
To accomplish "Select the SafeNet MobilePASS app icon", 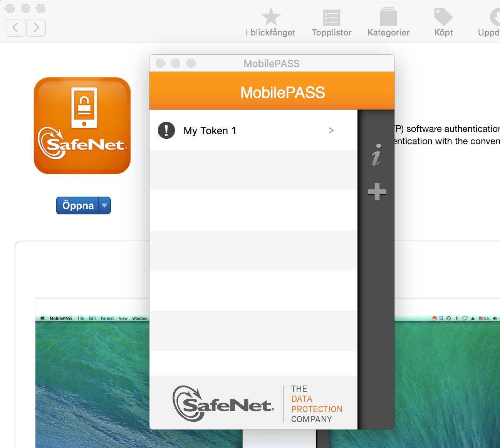I will tap(82, 126).
